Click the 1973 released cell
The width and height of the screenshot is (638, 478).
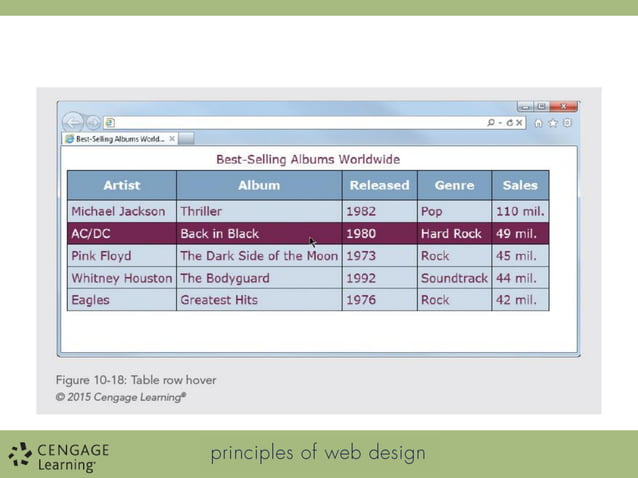click(380, 256)
